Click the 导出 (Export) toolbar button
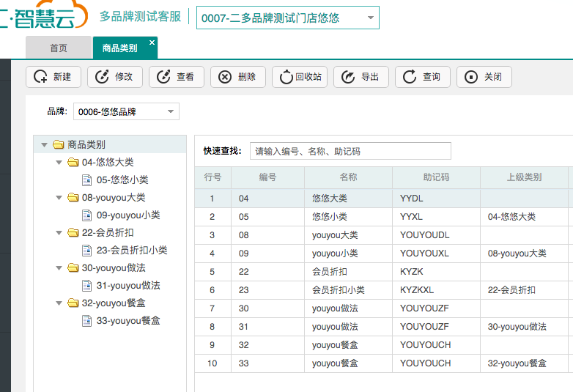573x392 pixels. pos(361,77)
